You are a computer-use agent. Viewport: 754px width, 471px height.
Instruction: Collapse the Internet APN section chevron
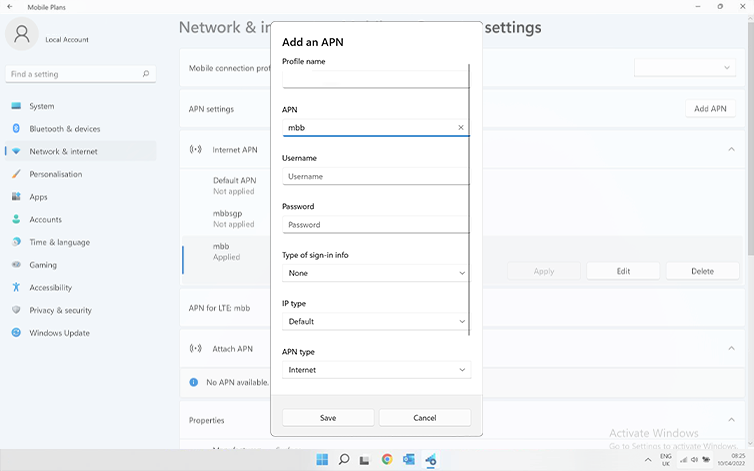click(731, 150)
